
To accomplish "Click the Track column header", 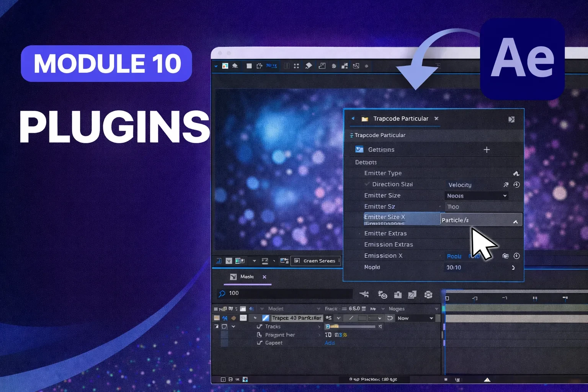I will (331, 309).
